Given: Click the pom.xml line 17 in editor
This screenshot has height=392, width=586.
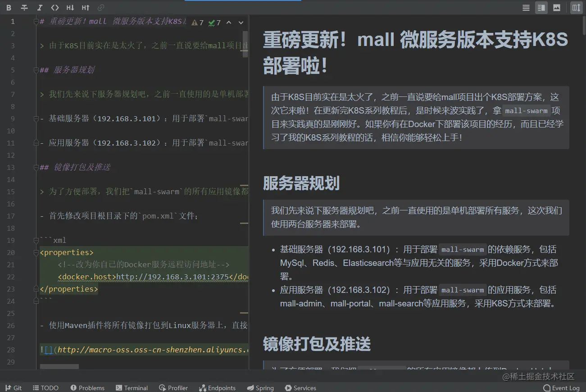Looking at the screenshot, I should 119,216.
